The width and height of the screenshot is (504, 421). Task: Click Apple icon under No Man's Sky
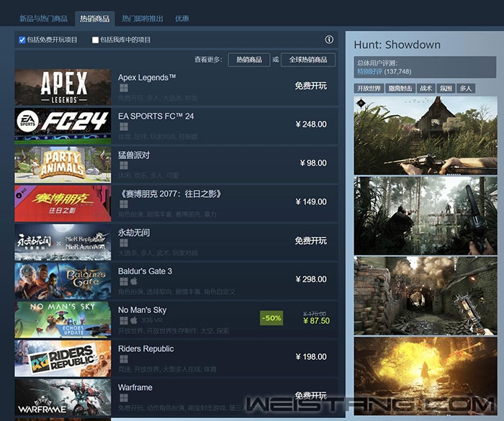click(x=134, y=320)
